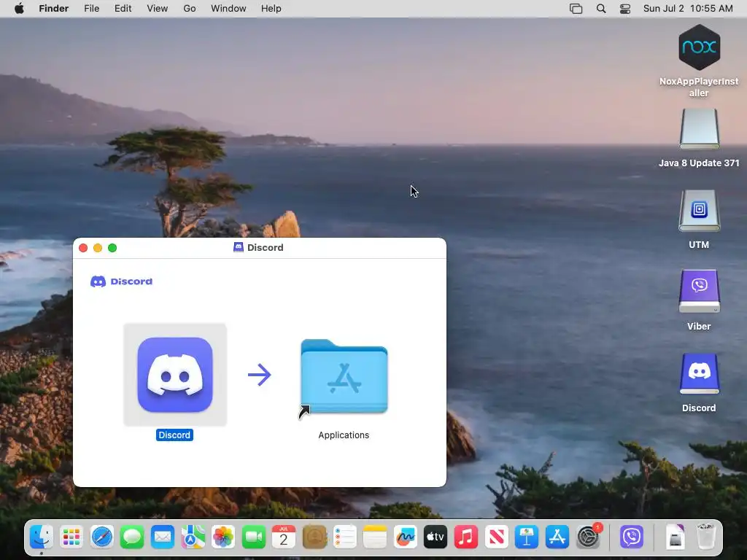Zoom the Discord installer window
Image resolution: width=747 pixels, height=560 pixels.
coord(112,248)
